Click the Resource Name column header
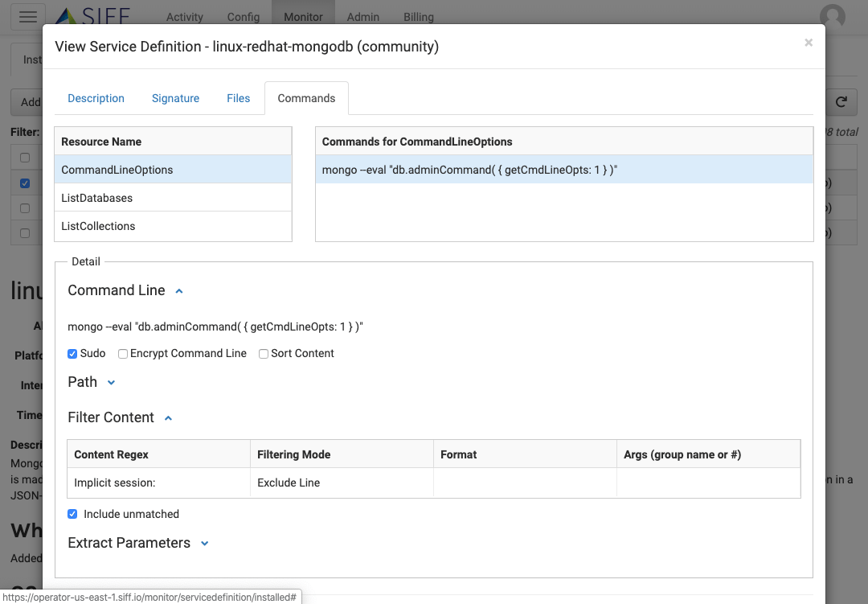 tap(173, 142)
